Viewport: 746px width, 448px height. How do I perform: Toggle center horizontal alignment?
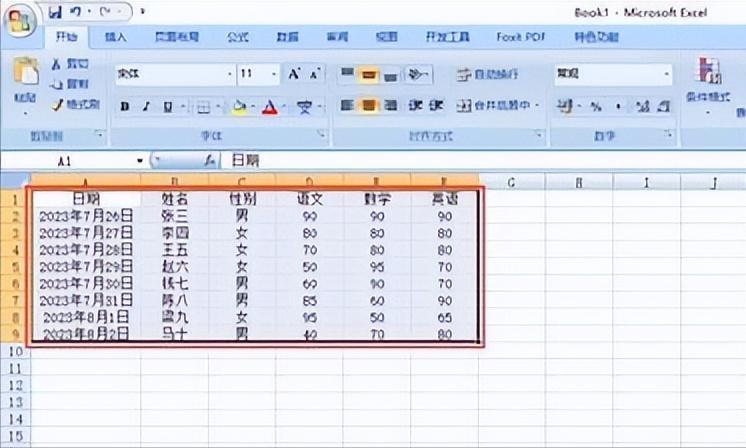pos(369,105)
